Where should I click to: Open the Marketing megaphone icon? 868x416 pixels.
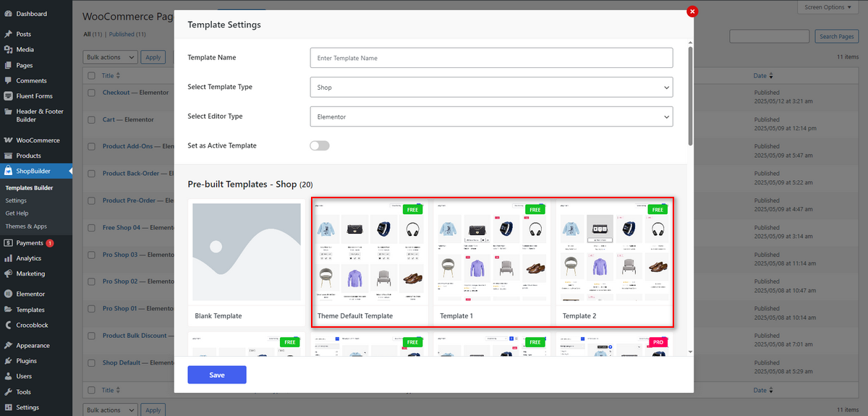pos(8,273)
